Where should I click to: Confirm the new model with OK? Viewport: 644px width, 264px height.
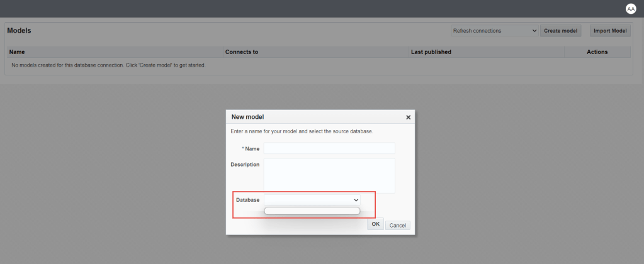(375, 224)
